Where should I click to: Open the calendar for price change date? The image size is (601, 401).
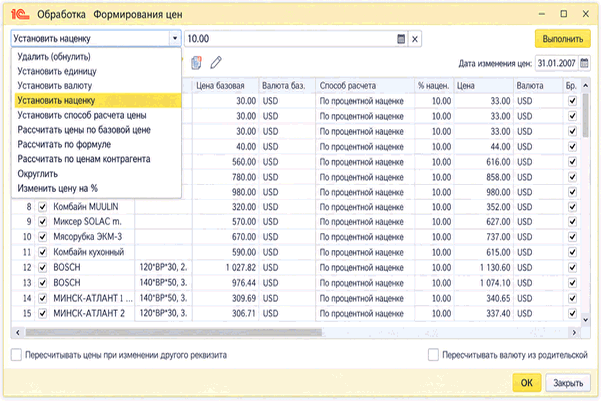[585, 63]
